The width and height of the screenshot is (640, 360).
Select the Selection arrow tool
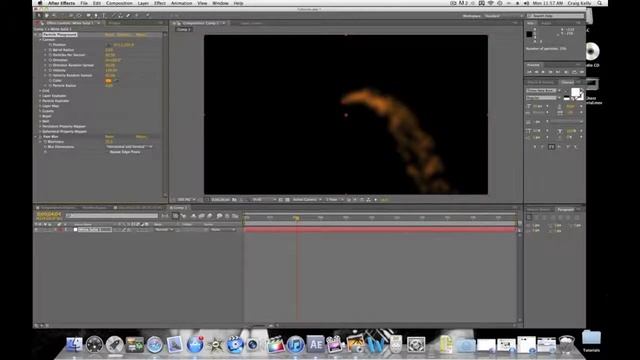coord(39,16)
